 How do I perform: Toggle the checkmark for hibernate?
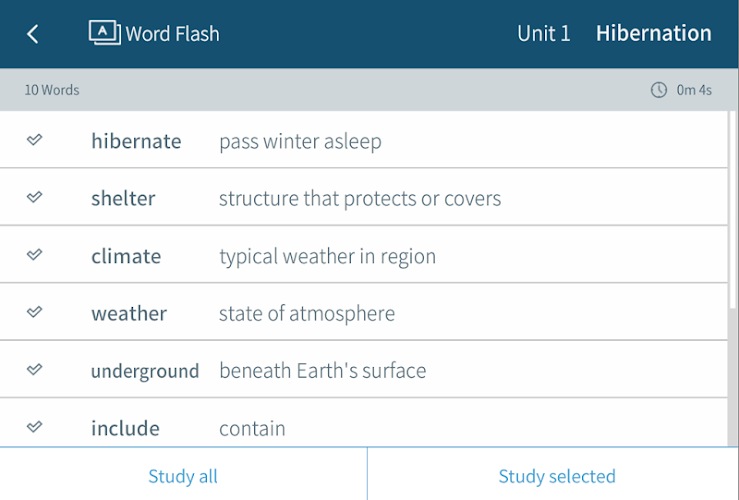pos(34,140)
